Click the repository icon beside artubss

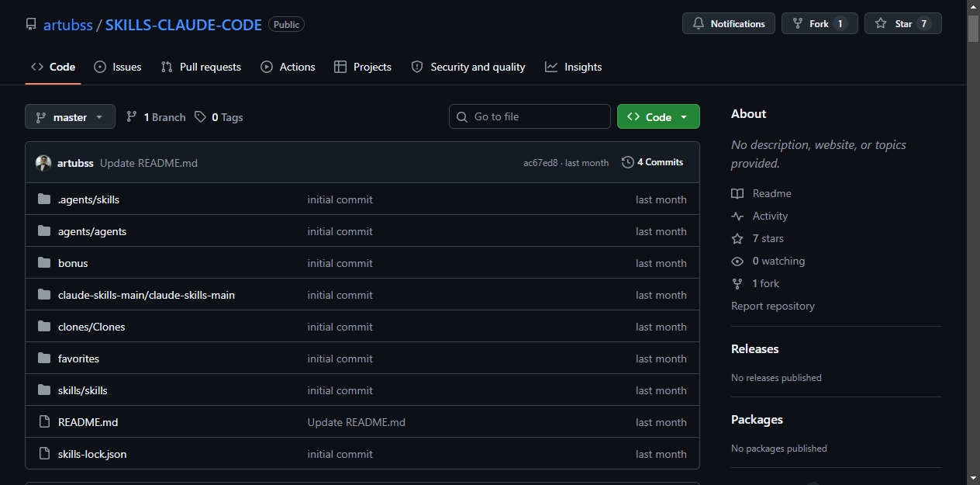[x=31, y=24]
